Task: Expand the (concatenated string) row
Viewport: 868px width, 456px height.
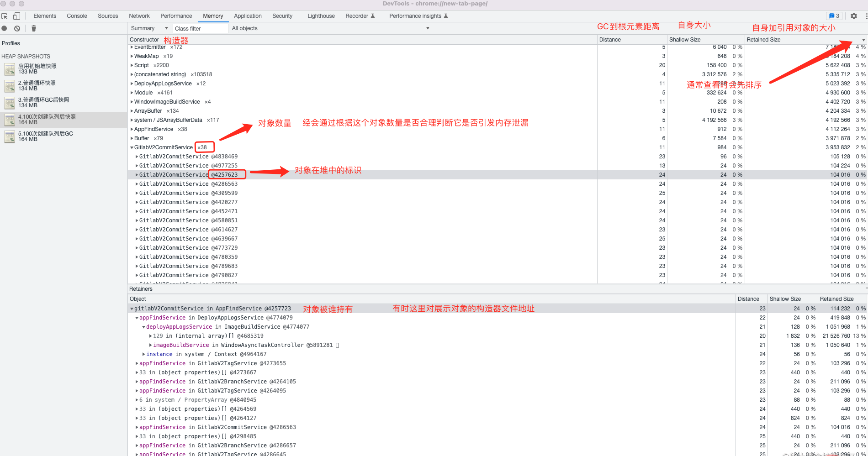Action: (x=132, y=74)
